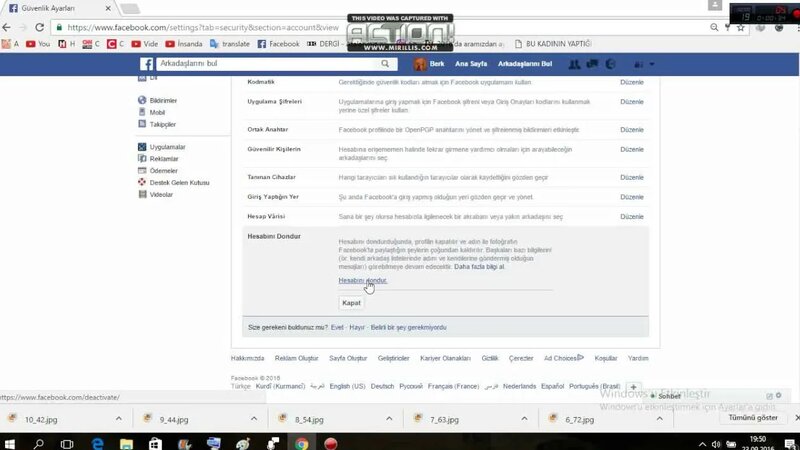Open the Yardım footer link

(x=638, y=359)
